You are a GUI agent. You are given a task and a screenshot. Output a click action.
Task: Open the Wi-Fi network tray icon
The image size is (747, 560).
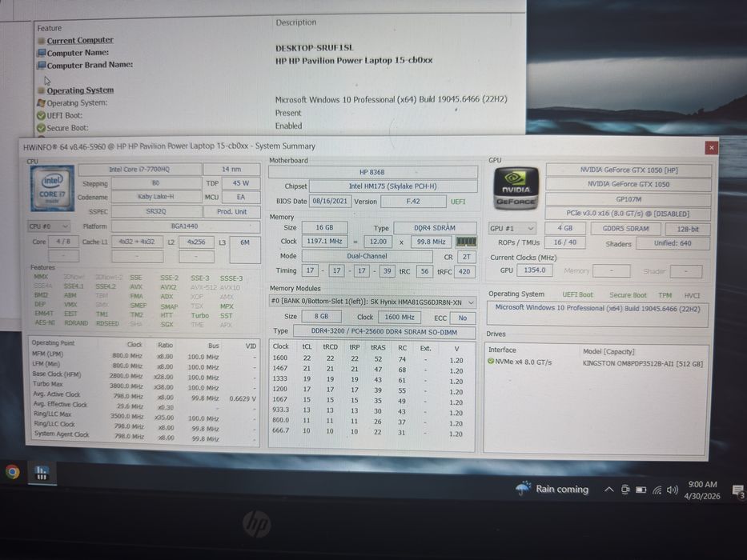coord(657,490)
